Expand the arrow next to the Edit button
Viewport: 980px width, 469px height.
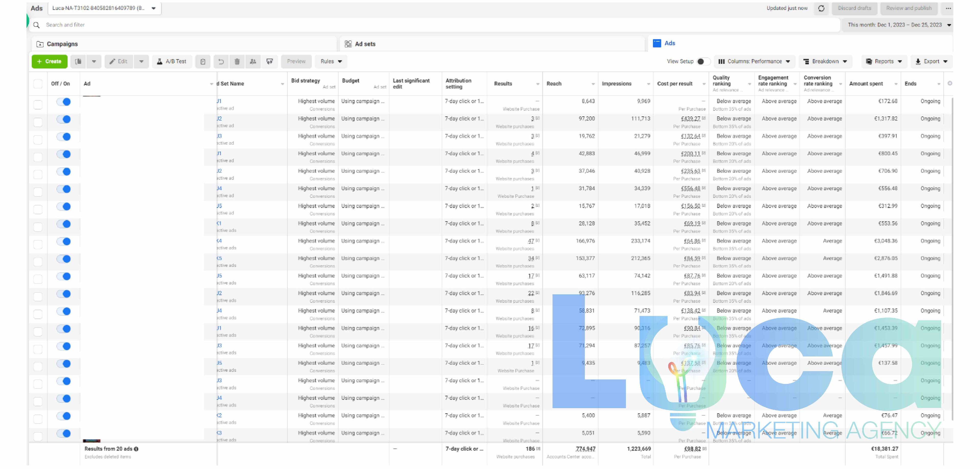pos(141,61)
